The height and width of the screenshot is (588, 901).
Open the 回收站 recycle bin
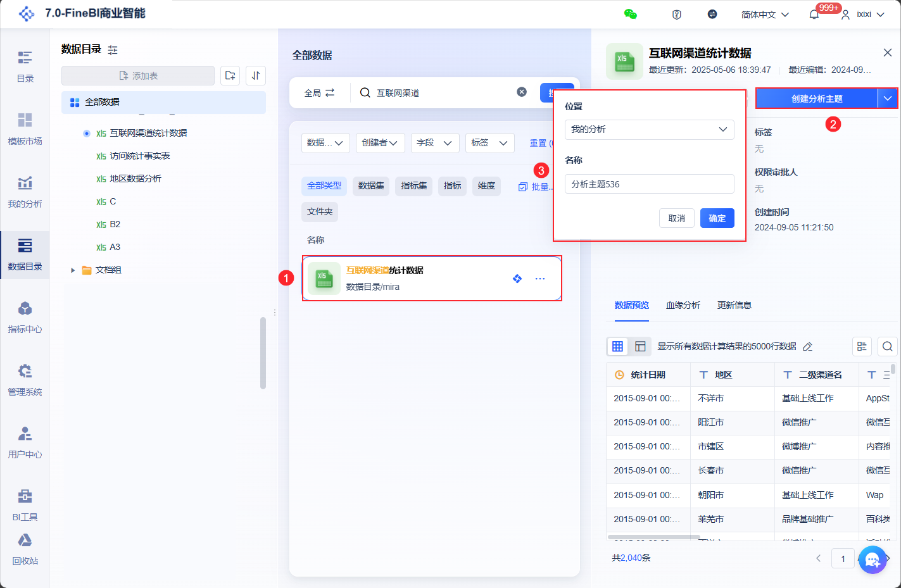click(25, 549)
